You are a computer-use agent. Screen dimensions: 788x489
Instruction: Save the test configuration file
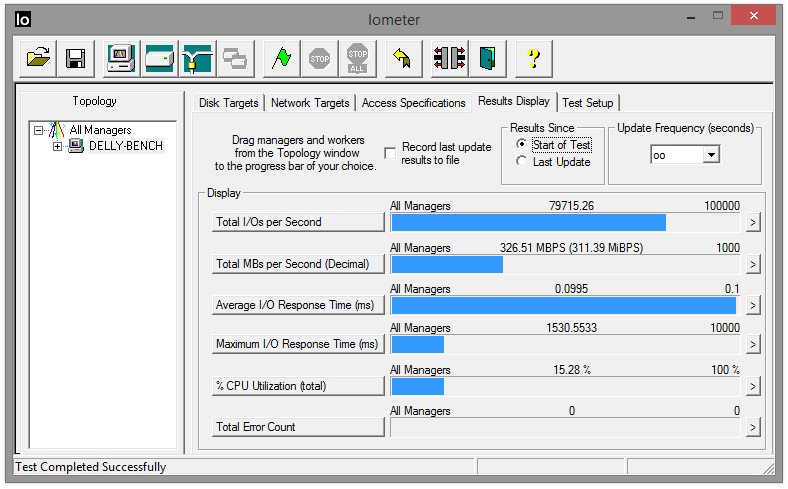[75, 59]
